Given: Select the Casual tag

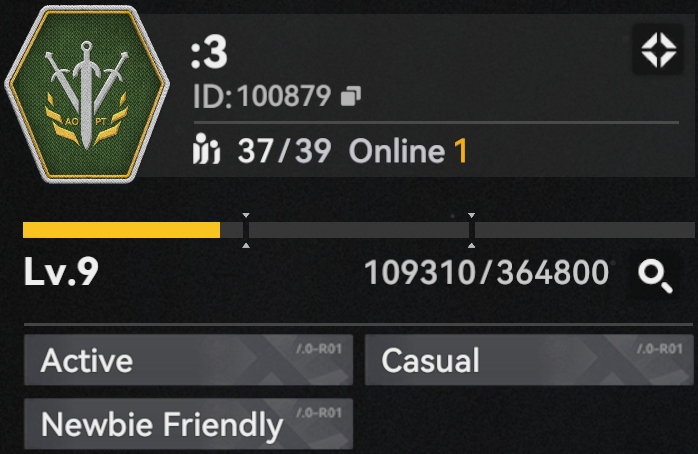Looking at the screenshot, I should coord(529,360).
